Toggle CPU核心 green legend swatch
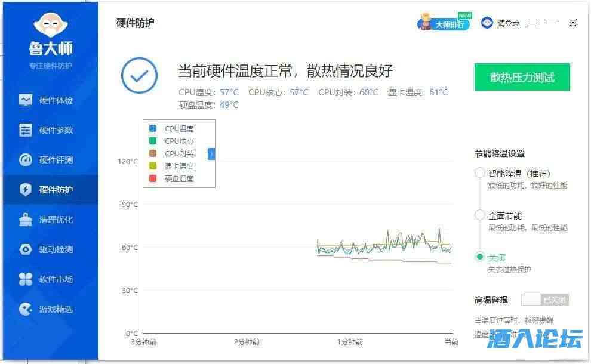The width and height of the screenshot is (591, 364). point(153,141)
